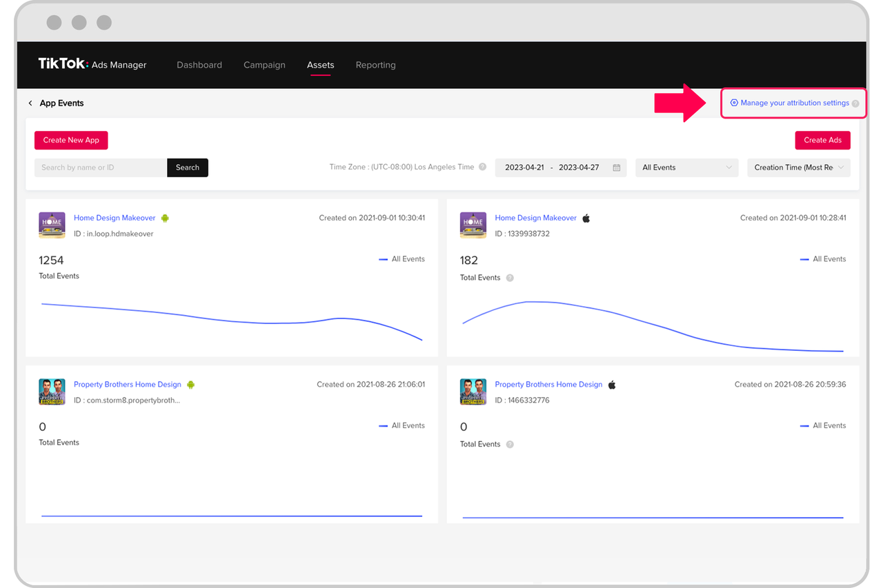Click Property Brothers Android app thumbnail

(x=52, y=392)
